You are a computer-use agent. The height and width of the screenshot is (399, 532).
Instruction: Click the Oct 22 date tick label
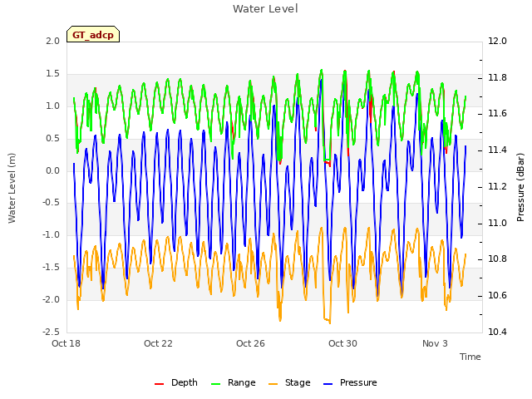[158, 343]
